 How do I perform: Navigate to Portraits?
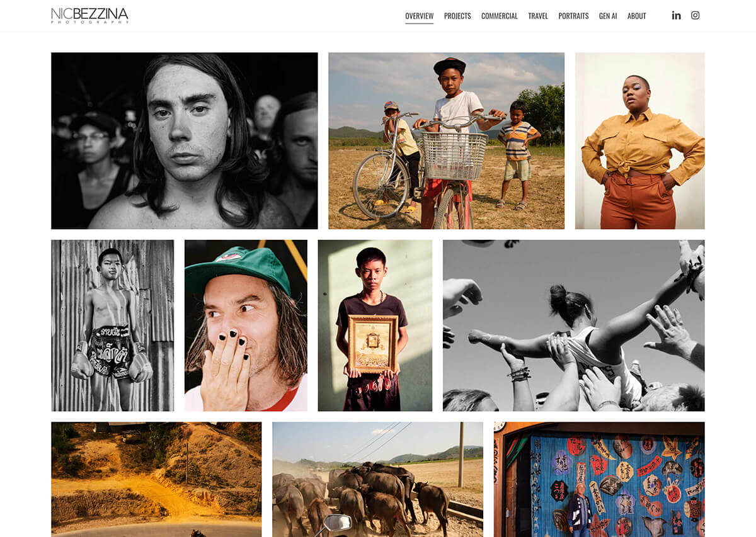(573, 16)
